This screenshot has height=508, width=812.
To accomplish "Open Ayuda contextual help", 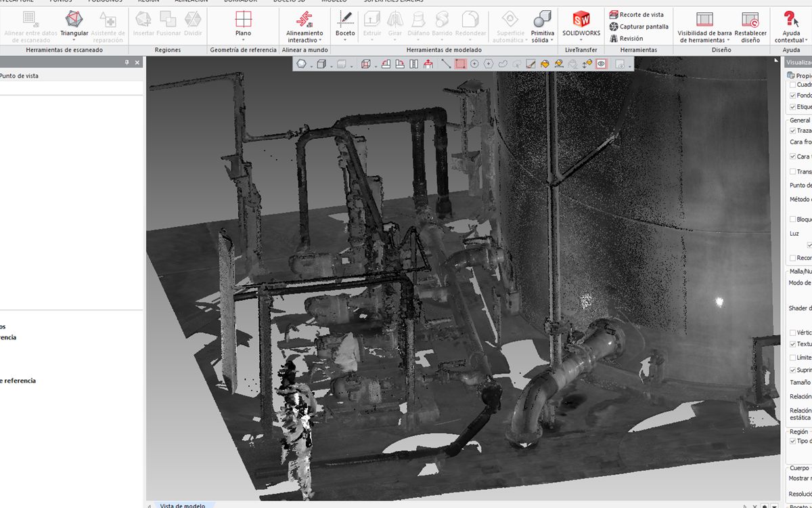I will 790,26.
